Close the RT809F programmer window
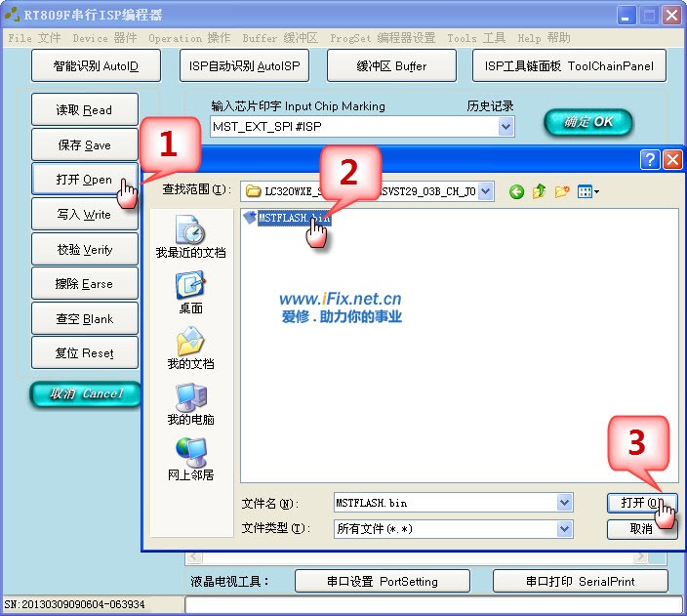 [x=671, y=16]
